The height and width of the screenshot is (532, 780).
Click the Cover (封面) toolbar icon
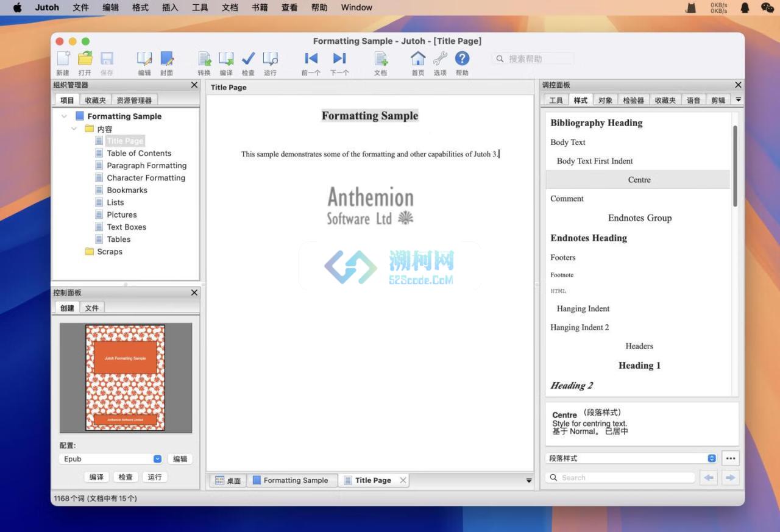point(166,59)
